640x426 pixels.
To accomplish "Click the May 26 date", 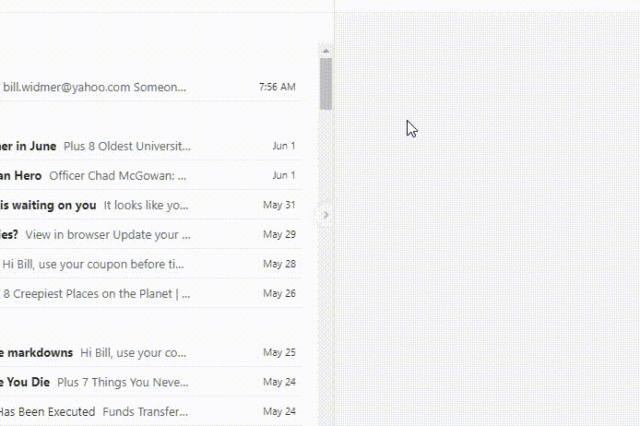I will coord(279,294).
